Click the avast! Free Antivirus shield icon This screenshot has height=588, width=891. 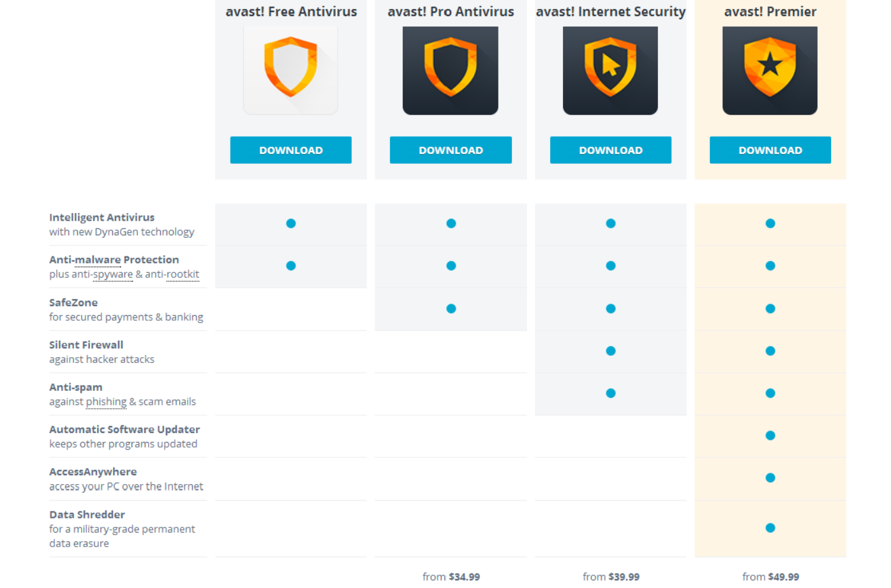tap(291, 70)
